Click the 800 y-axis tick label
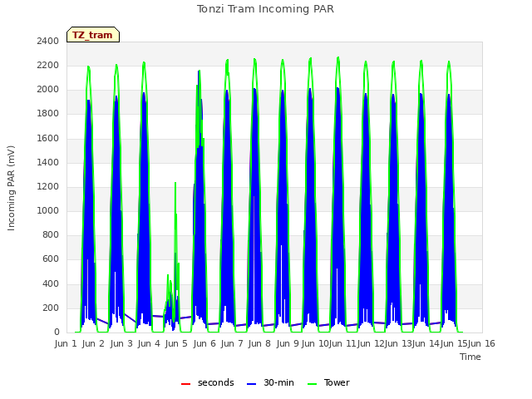Image resolution: width=532 pixels, height=399 pixels. click(51, 234)
